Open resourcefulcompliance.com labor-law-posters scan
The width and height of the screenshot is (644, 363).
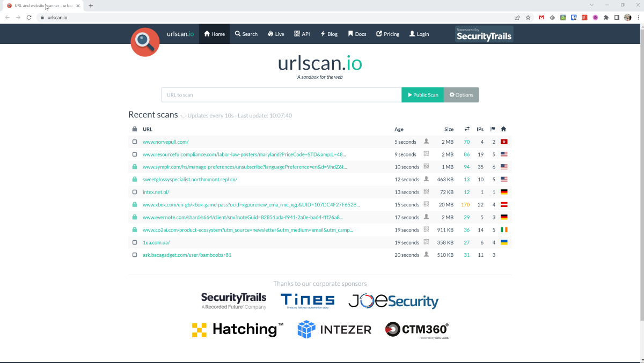pos(244,154)
